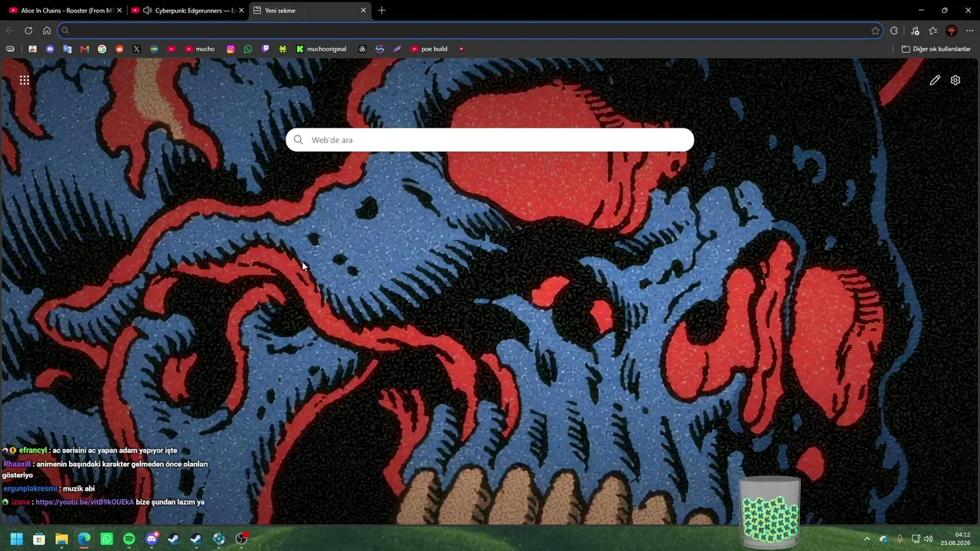Screen dimensions: 980x551
Task: Open Discord from the taskbar
Action: (152, 539)
